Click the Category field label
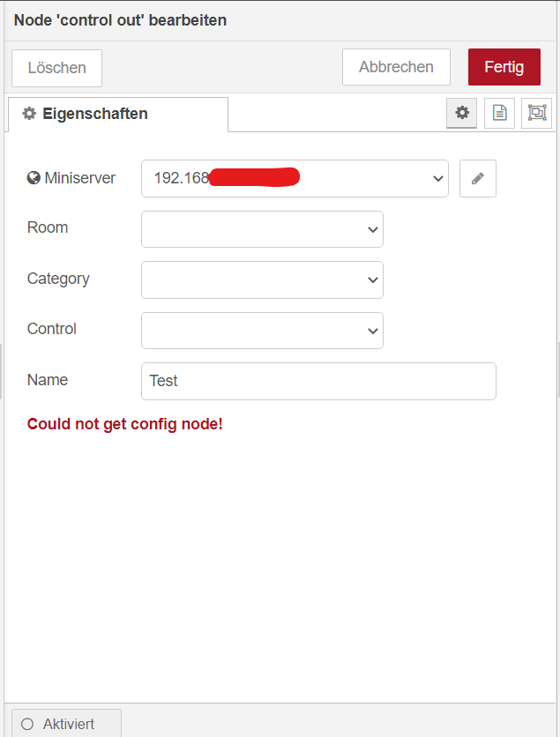560x737 pixels. [x=58, y=279]
